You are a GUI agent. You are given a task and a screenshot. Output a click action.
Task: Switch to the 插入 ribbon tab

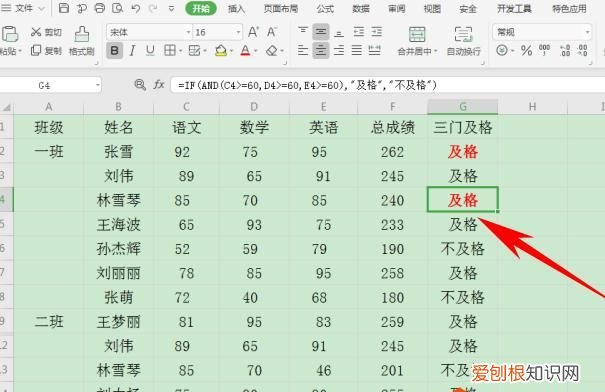[236, 8]
